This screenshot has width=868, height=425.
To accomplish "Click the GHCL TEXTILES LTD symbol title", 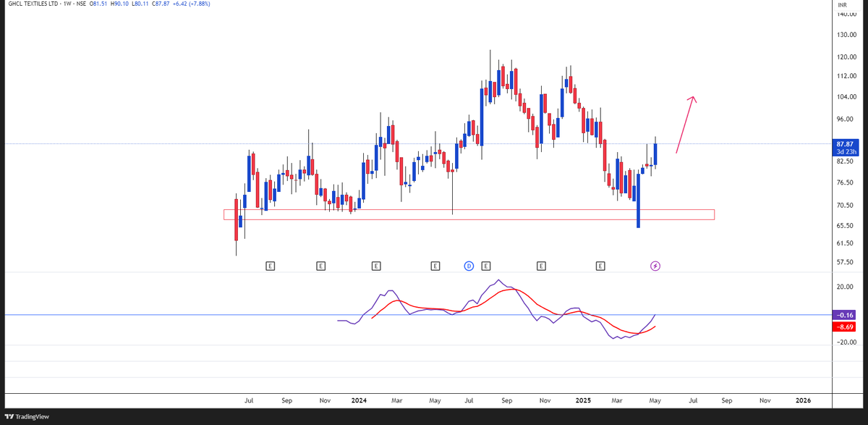I will 33,4.
